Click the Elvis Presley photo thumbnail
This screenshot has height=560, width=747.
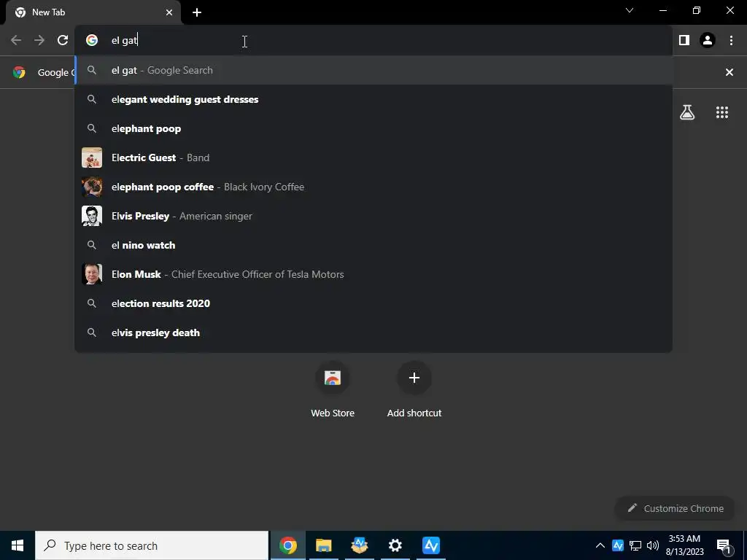pos(92,216)
